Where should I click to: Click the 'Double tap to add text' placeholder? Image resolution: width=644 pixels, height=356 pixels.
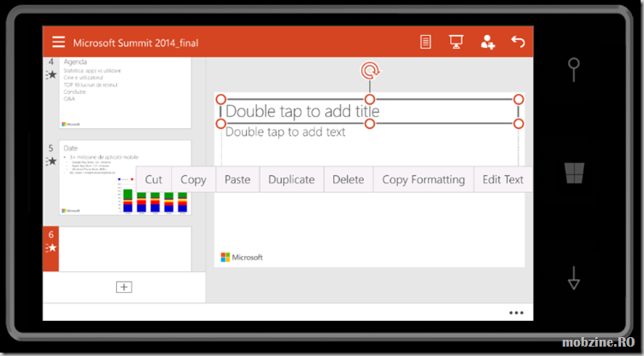tap(285, 131)
